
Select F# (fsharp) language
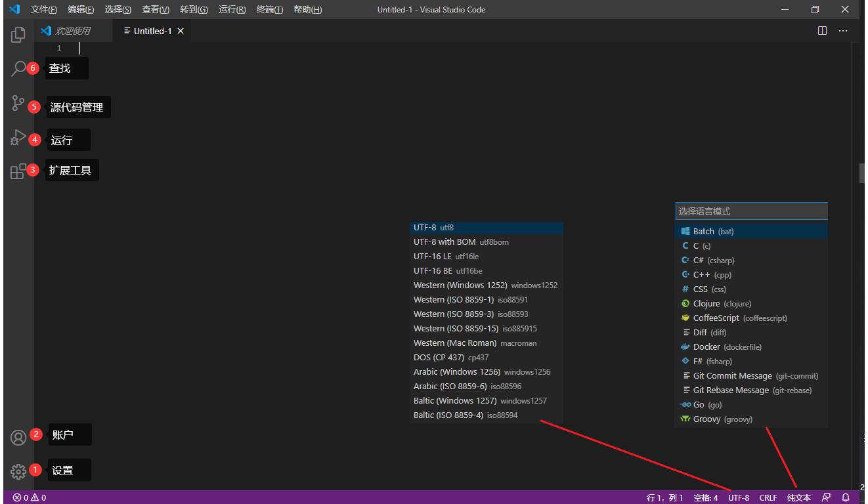pyautogui.click(x=751, y=361)
